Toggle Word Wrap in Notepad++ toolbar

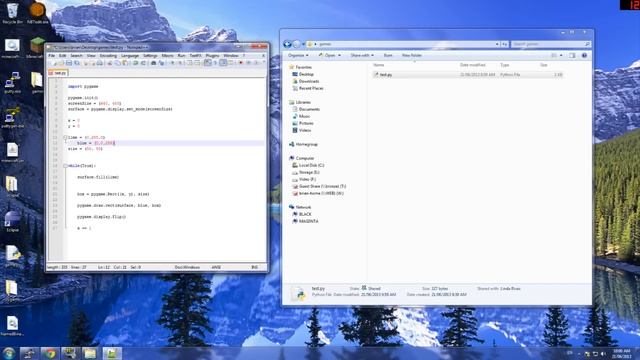(x=207, y=63)
